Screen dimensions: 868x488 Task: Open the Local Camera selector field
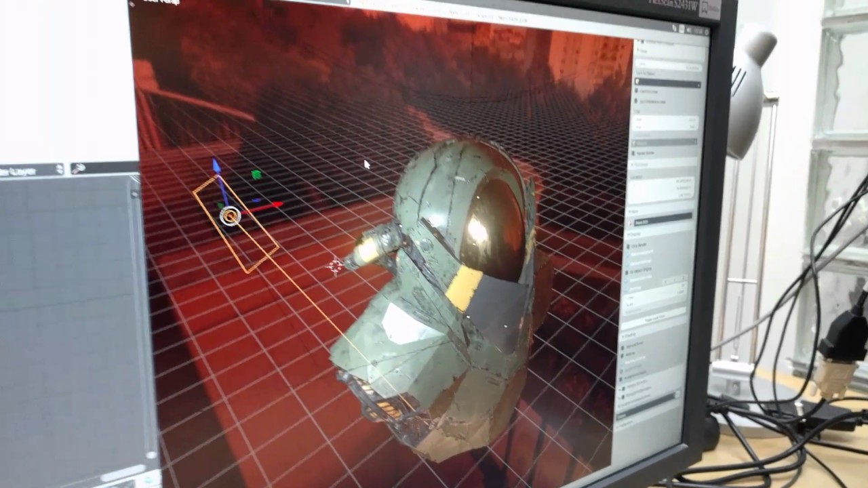(x=664, y=142)
